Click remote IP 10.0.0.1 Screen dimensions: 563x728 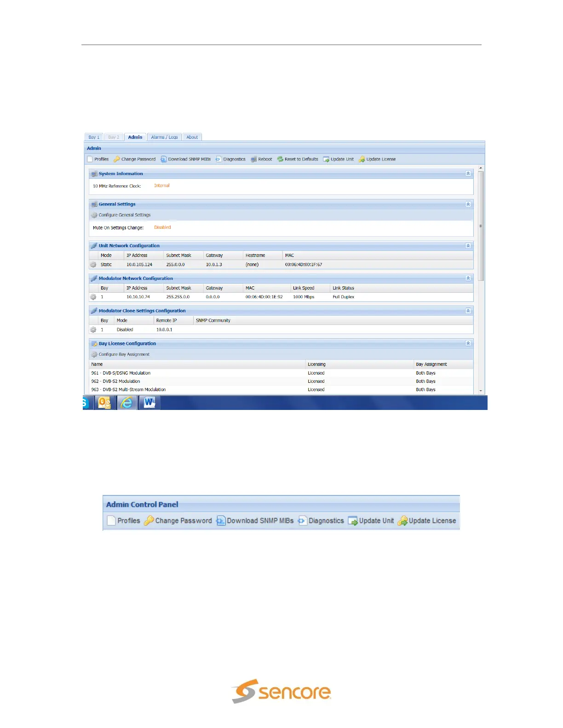(164, 330)
